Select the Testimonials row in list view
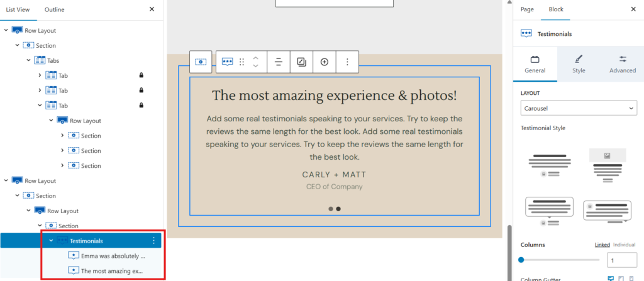The image size is (644, 281). point(80,241)
